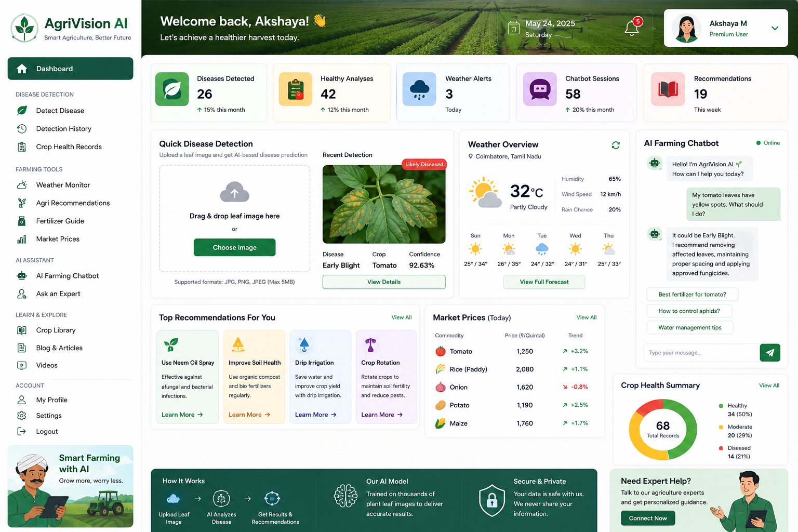Learn more about Use Neem Oil Spray
798x532 pixels.
point(182,415)
